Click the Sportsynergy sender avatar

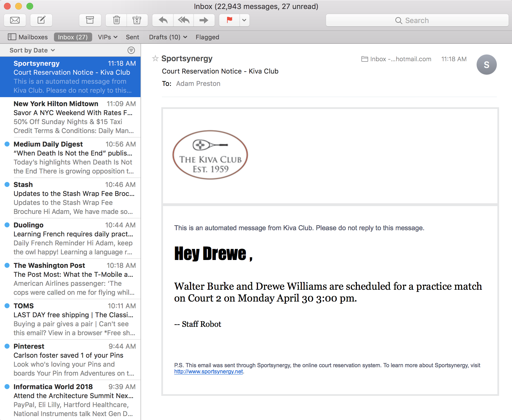[x=486, y=65]
